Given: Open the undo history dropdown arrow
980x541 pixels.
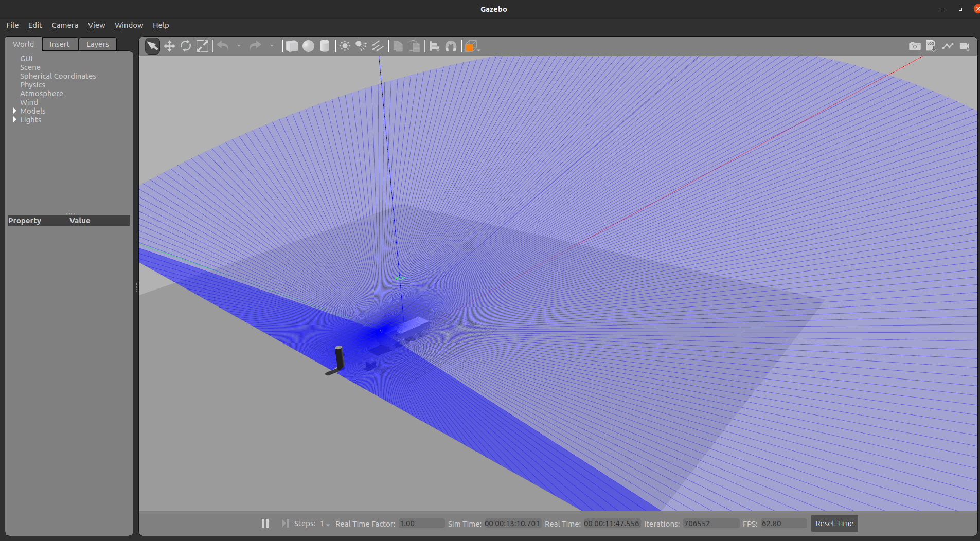Looking at the screenshot, I should 239,46.
